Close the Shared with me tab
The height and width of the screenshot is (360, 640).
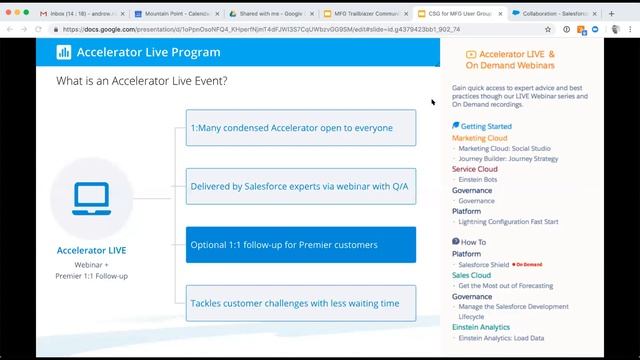312,13
